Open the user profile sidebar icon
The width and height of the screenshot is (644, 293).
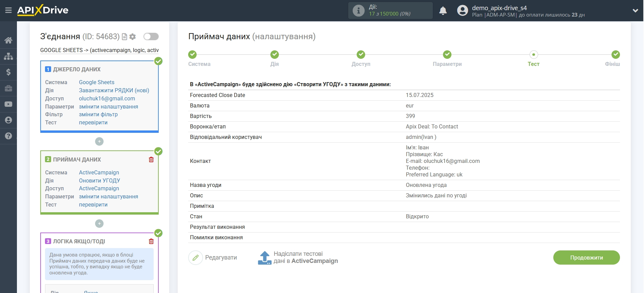click(8, 120)
